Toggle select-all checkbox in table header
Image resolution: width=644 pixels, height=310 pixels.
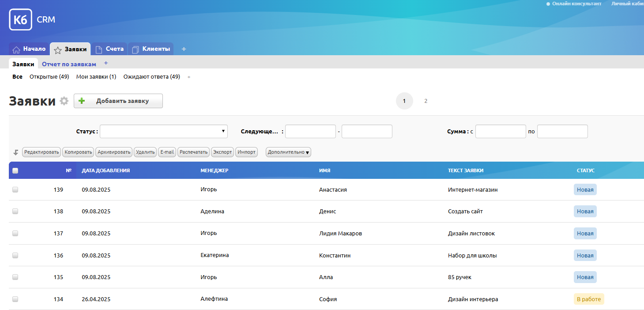(x=15, y=171)
